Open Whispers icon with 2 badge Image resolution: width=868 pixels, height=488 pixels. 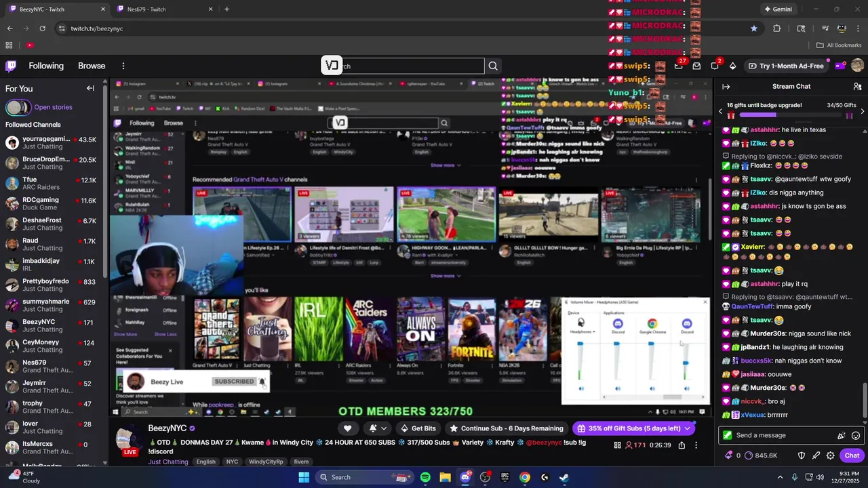tap(715, 66)
